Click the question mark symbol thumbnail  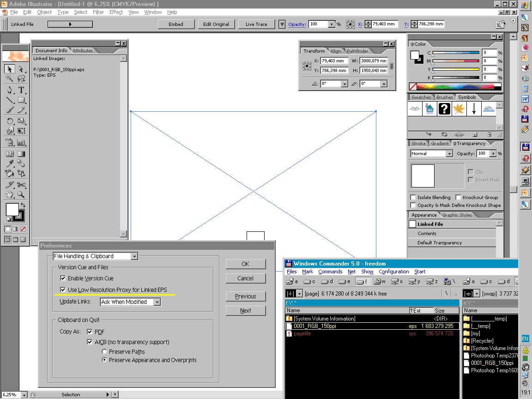point(444,109)
